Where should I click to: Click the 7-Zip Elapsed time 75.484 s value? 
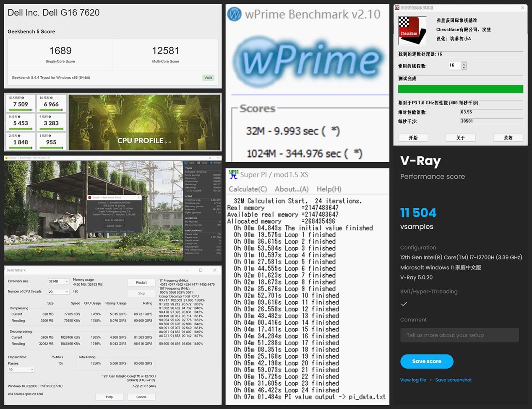pyautogui.click(x=57, y=357)
